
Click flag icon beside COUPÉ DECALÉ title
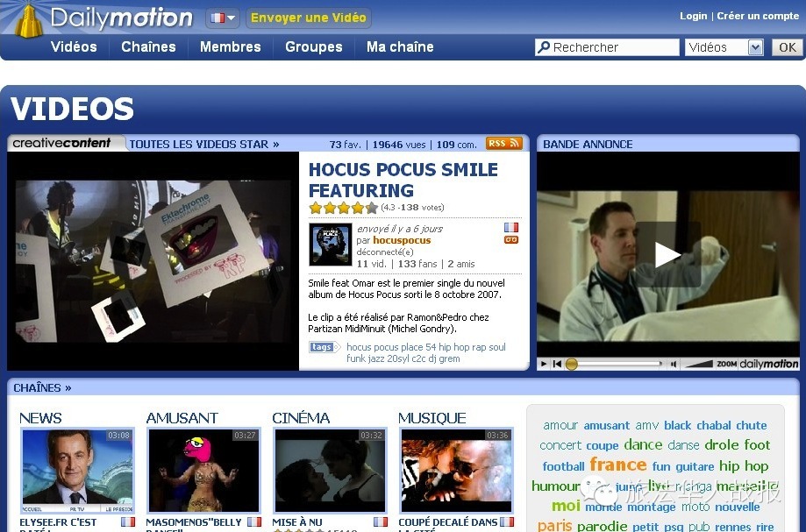[x=507, y=521]
